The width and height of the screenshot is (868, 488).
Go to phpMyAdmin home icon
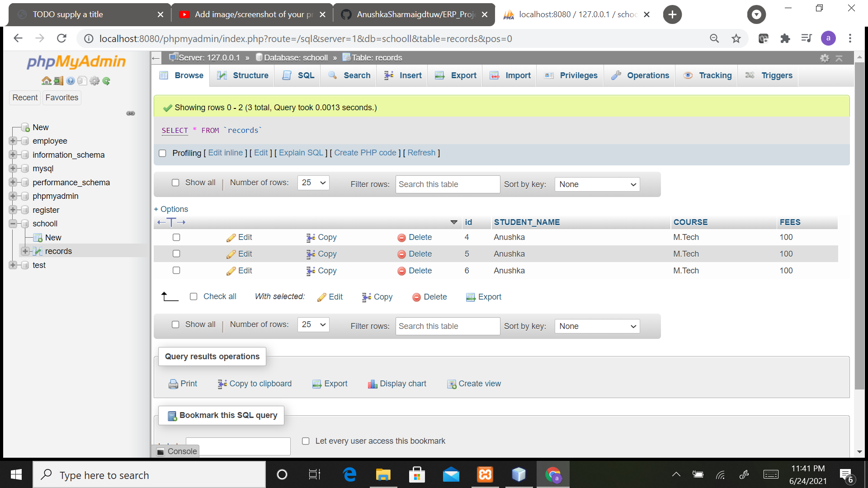(x=46, y=81)
